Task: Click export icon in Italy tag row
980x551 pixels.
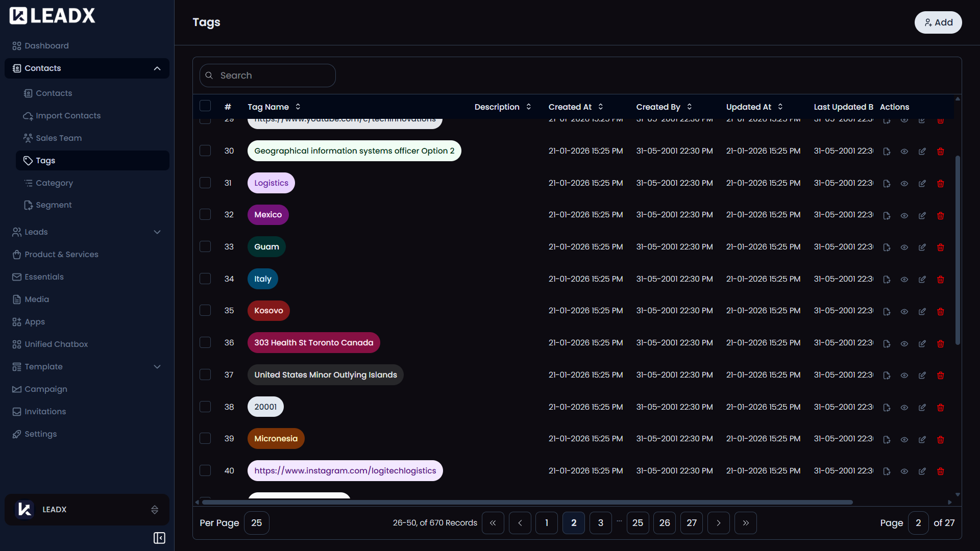Action: pos(887,280)
